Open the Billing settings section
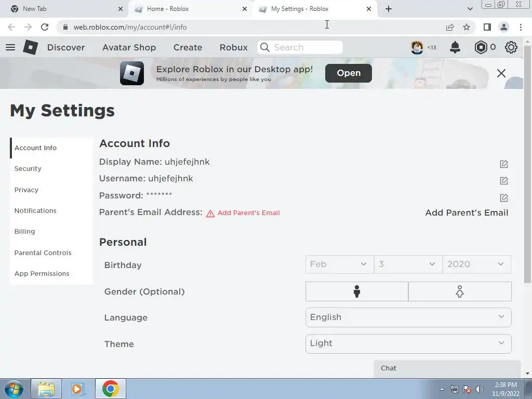Image resolution: width=532 pixels, height=399 pixels. 24,231
